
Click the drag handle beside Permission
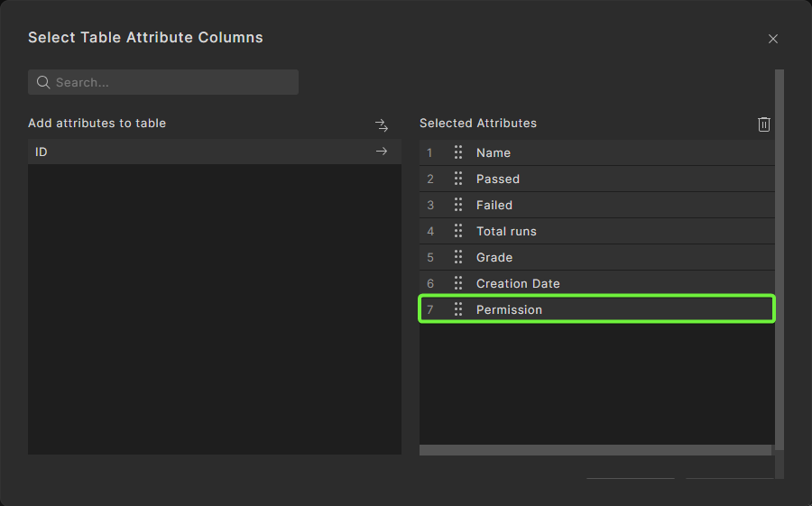(x=458, y=309)
